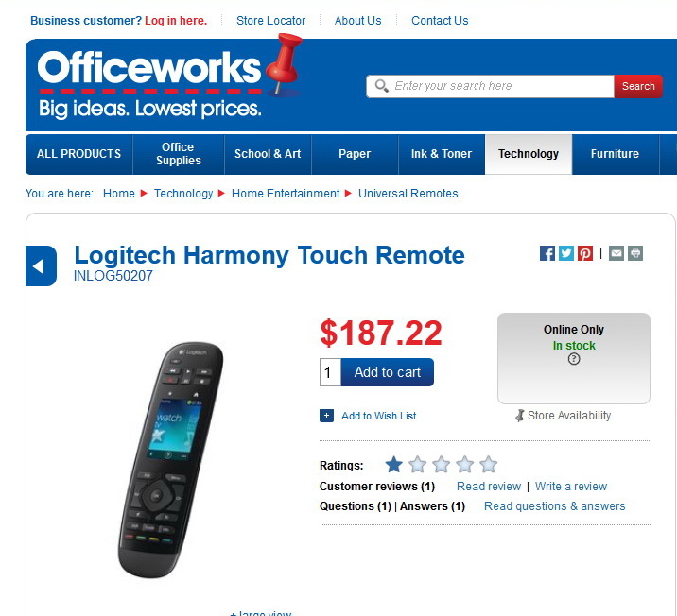
Task: Click the red Search button
Action: click(x=638, y=86)
